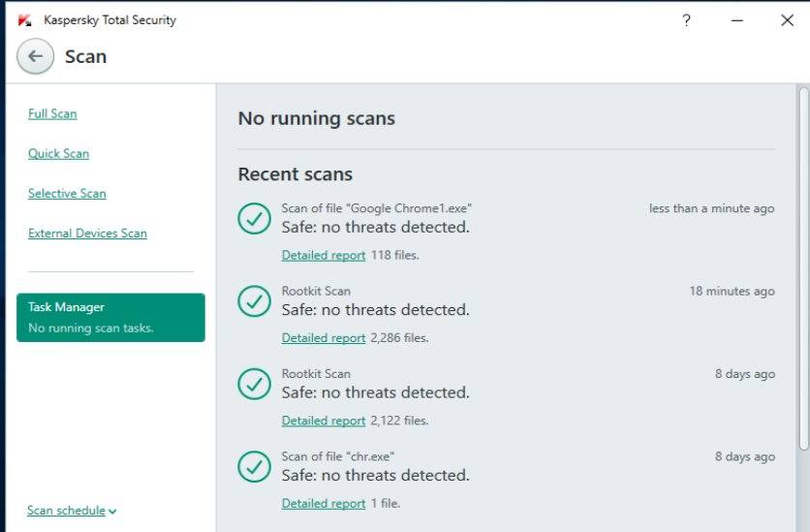
Task: Switch to Quick Scan
Action: [58, 153]
